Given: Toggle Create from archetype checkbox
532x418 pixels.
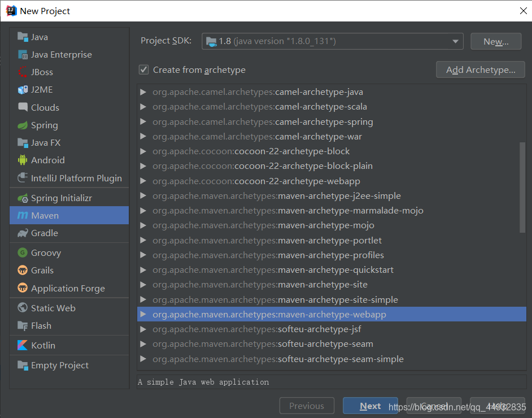Looking at the screenshot, I should [143, 70].
